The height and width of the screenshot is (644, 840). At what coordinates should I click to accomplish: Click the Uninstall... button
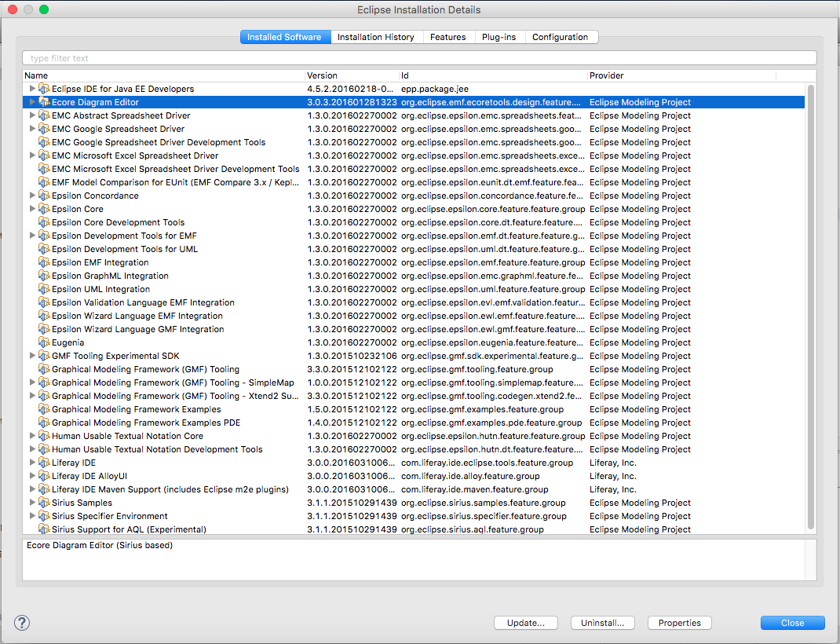[x=603, y=623]
